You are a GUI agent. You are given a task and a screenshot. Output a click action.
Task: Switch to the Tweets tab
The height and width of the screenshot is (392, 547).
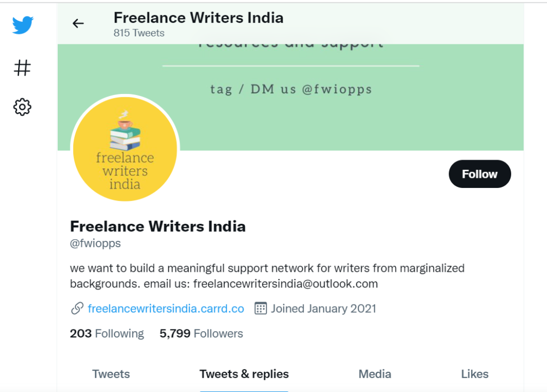[x=111, y=374]
